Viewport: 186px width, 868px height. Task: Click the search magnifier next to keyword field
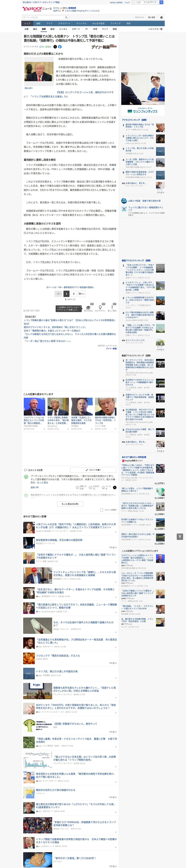[x=66, y=18]
